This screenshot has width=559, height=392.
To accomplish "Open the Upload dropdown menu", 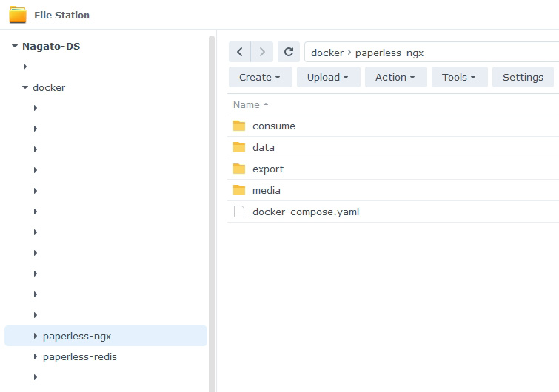I will click(328, 77).
